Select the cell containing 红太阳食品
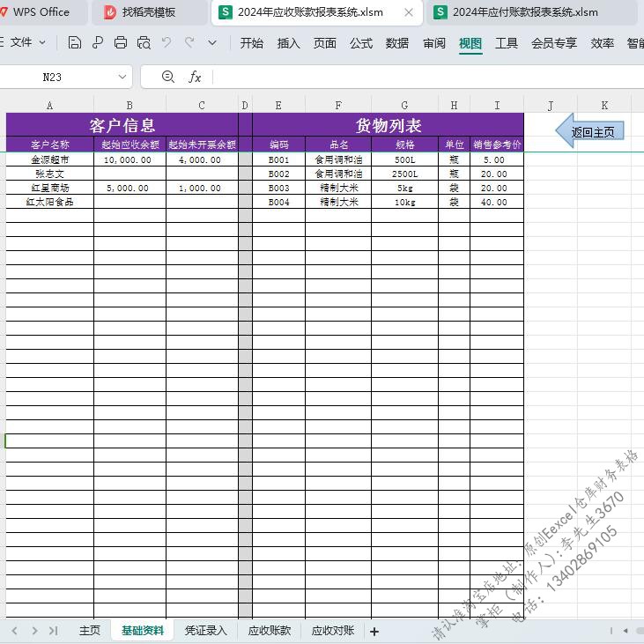The height and width of the screenshot is (644, 644). point(49,202)
